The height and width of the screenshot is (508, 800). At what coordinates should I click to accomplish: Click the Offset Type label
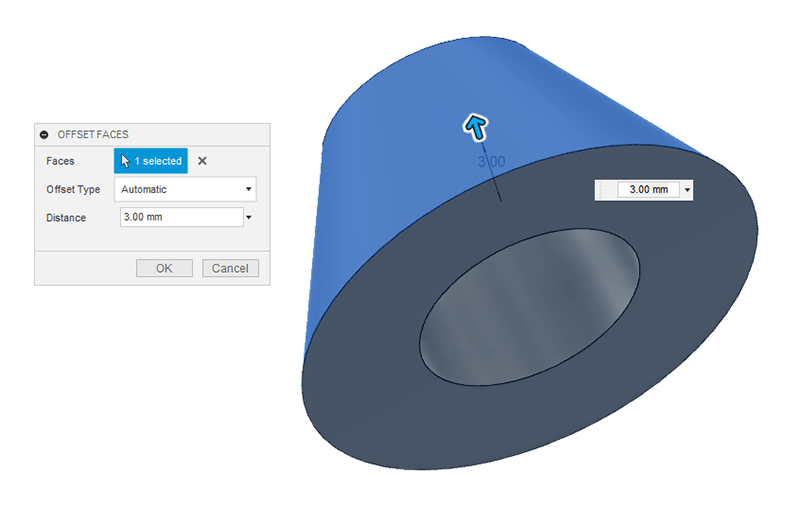coord(73,189)
